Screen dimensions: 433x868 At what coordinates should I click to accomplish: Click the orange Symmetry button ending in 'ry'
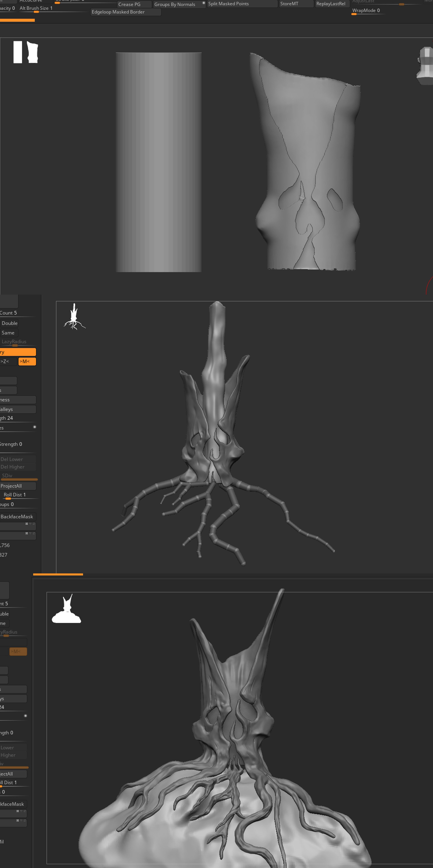18,352
